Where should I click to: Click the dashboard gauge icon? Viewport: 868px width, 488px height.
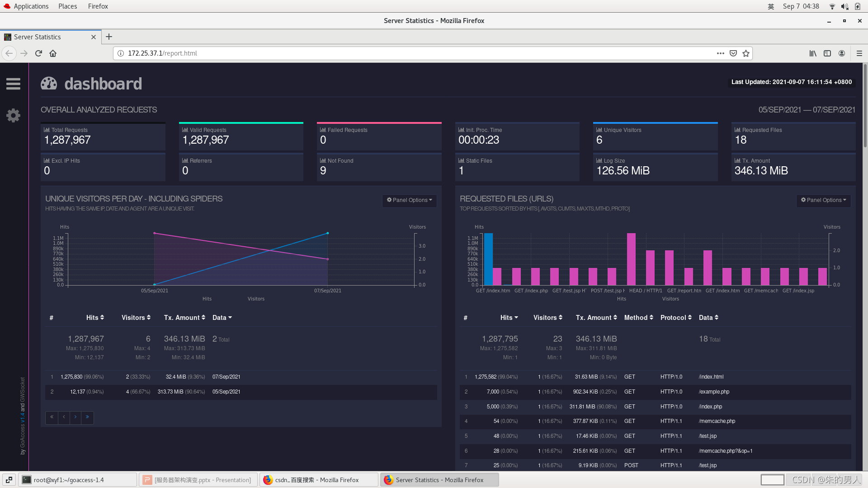[49, 84]
